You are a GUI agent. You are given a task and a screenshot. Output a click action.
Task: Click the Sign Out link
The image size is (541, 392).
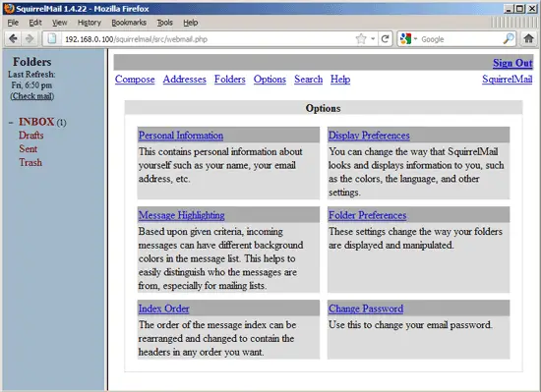click(x=512, y=63)
